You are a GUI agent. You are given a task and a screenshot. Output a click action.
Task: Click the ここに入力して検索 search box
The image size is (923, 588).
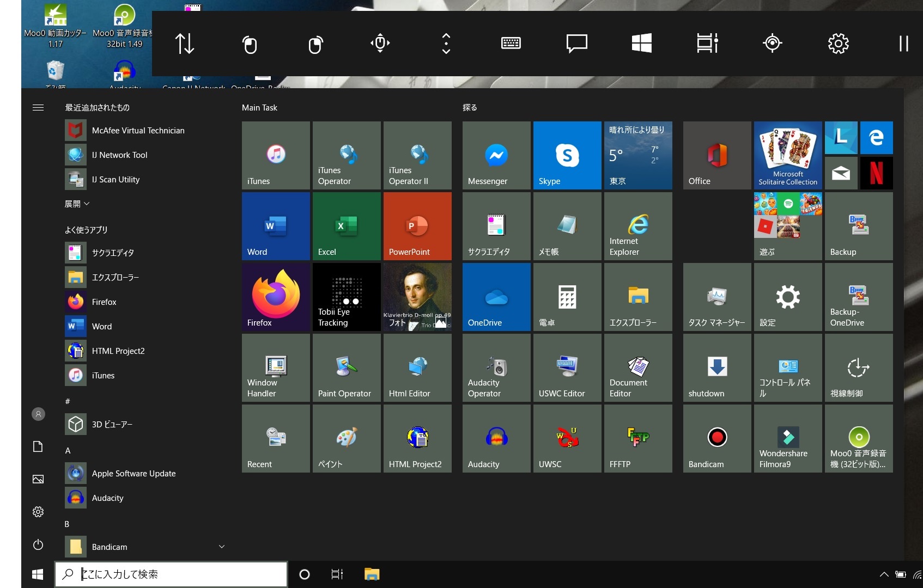171,574
